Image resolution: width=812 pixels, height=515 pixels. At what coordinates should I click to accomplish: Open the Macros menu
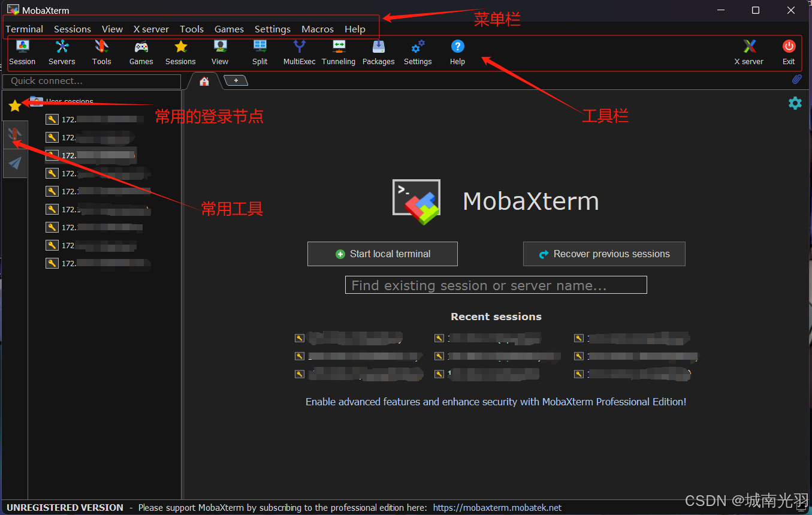pyautogui.click(x=318, y=29)
